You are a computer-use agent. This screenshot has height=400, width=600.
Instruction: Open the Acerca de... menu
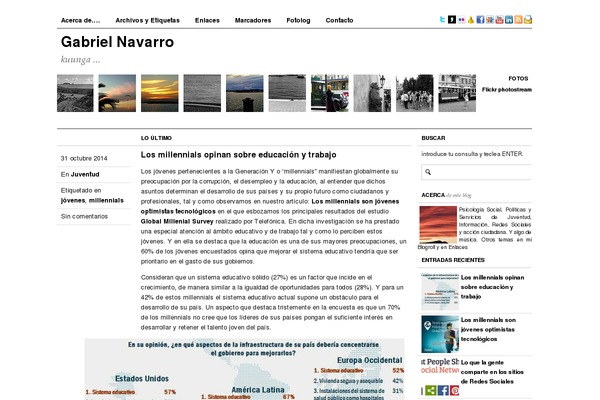(x=80, y=20)
